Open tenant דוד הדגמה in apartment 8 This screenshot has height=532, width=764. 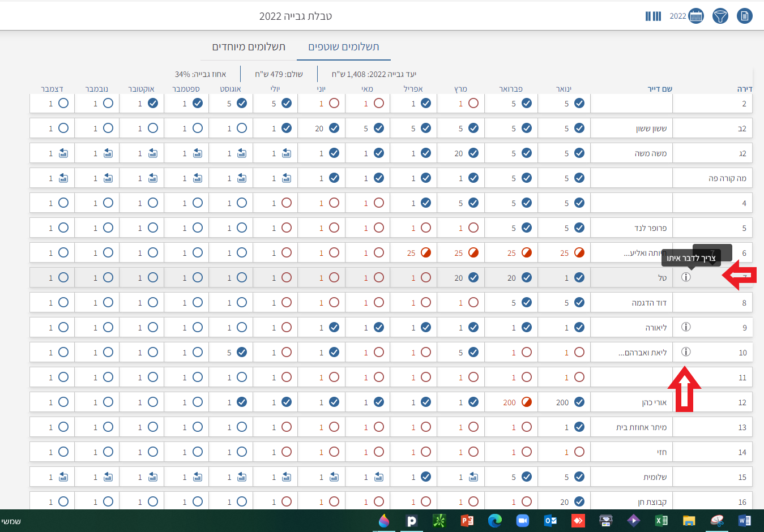[x=649, y=303]
